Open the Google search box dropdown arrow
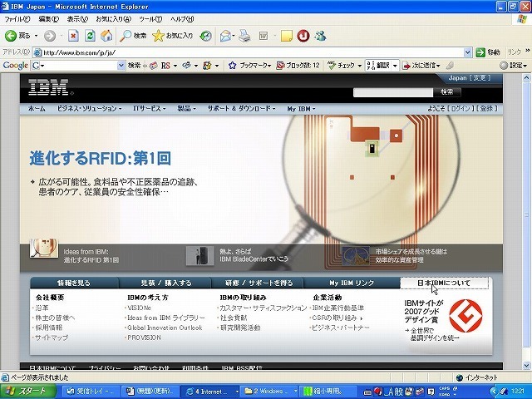Screen dimensions: 532x399 coord(121,66)
